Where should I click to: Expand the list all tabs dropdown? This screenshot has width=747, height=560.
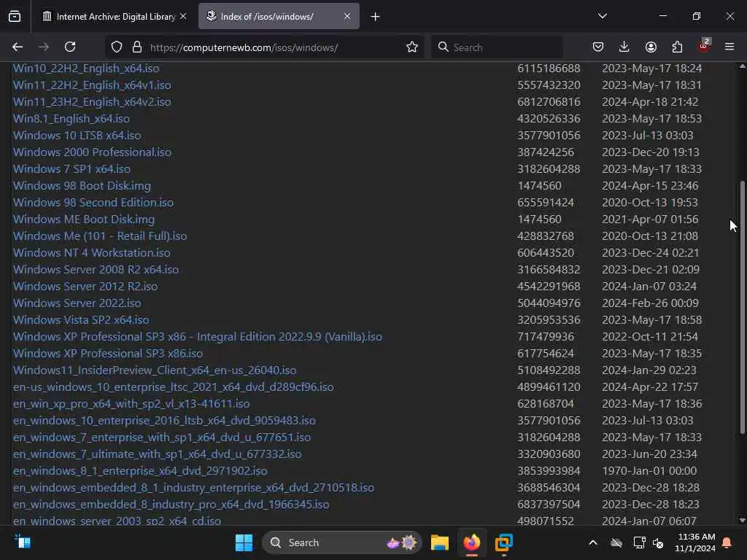[x=603, y=16]
